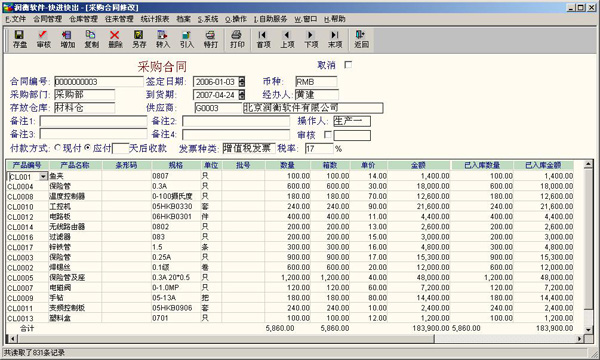This screenshot has width=600, height=360.
Task: Select the CL0013 row cell
Action: point(27,318)
